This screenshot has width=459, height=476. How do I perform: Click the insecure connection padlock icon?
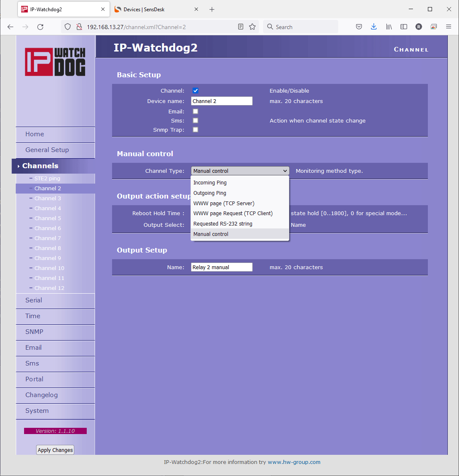(x=79, y=27)
